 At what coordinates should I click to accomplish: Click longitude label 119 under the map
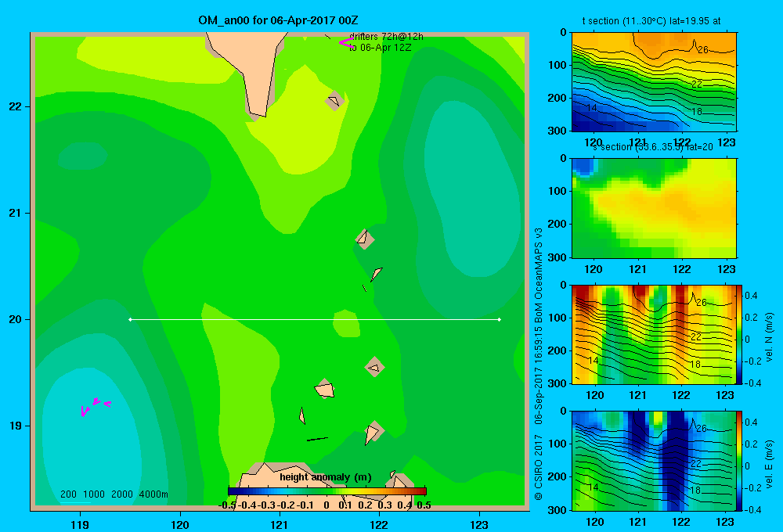80,524
